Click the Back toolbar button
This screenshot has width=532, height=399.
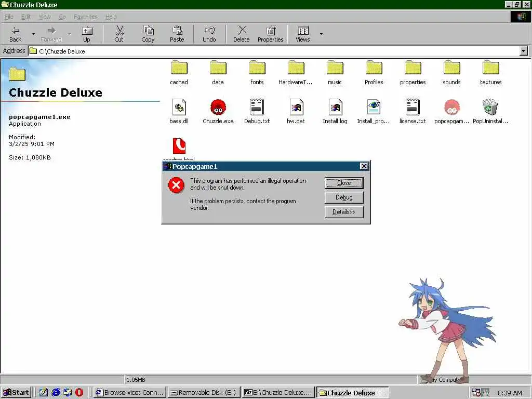point(15,34)
